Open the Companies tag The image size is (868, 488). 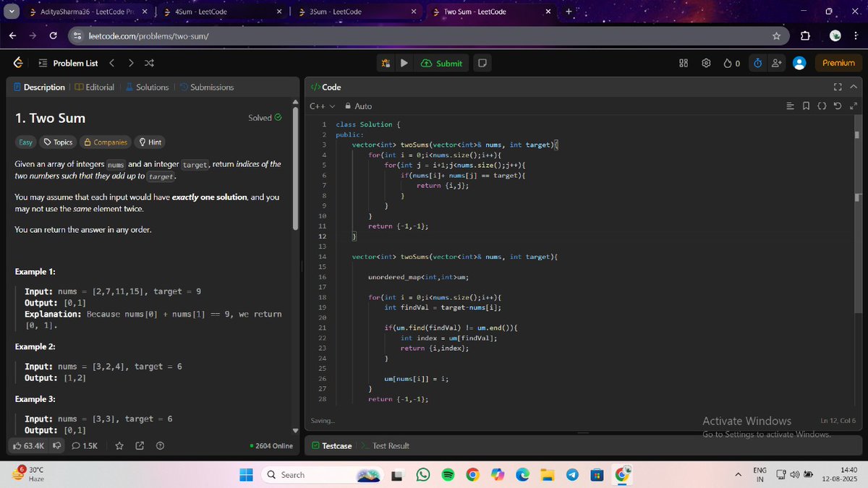point(106,142)
